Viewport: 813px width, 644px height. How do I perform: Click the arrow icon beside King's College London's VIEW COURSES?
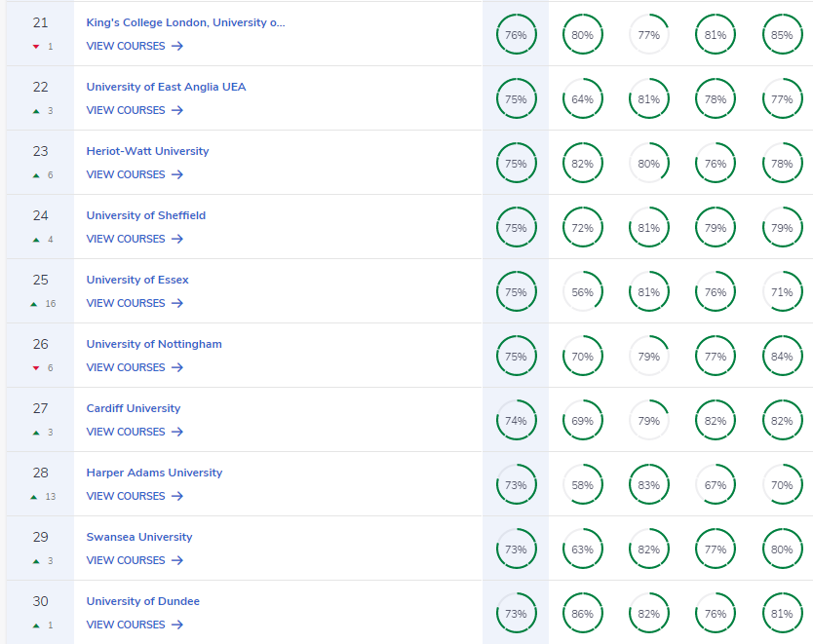(x=177, y=46)
